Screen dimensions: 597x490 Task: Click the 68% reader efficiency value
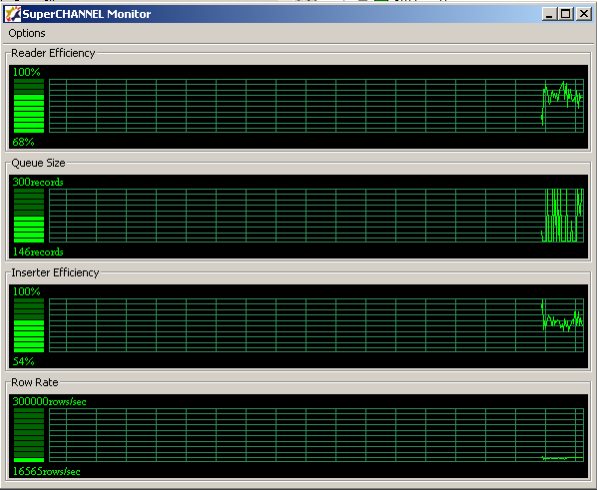point(23,142)
